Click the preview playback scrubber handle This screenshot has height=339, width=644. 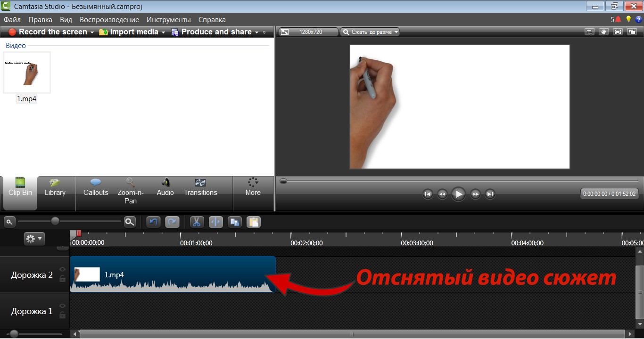tap(283, 181)
